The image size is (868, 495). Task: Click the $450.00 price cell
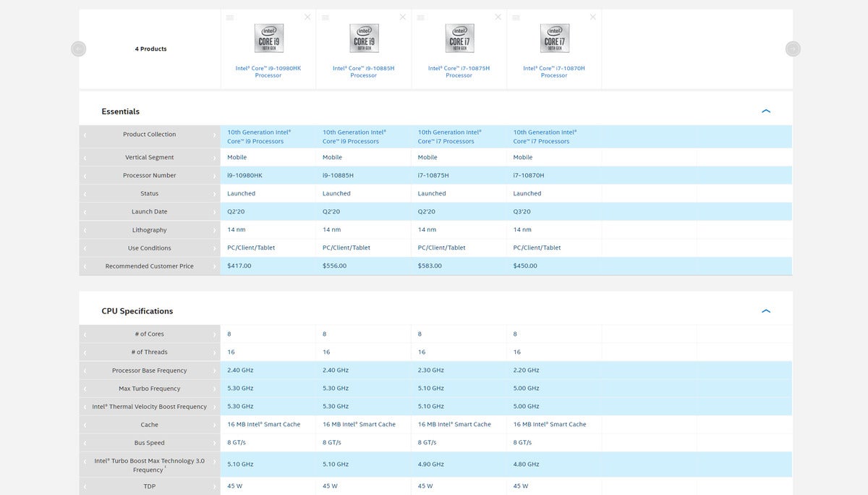pyautogui.click(x=525, y=266)
